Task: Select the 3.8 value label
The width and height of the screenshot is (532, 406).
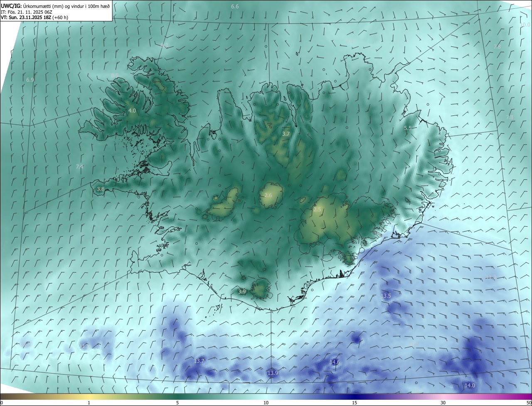Action: click(x=101, y=189)
